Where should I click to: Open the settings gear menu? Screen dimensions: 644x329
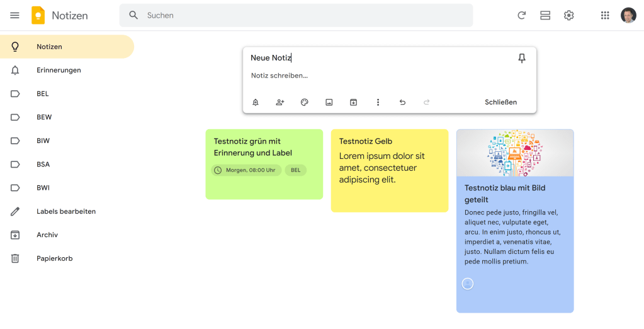click(569, 15)
